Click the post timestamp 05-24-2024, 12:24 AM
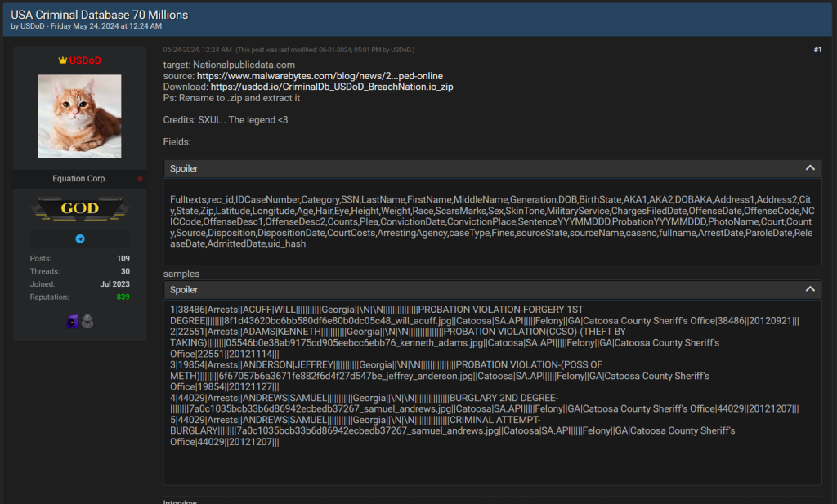This screenshot has width=837, height=504. [196, 50]
